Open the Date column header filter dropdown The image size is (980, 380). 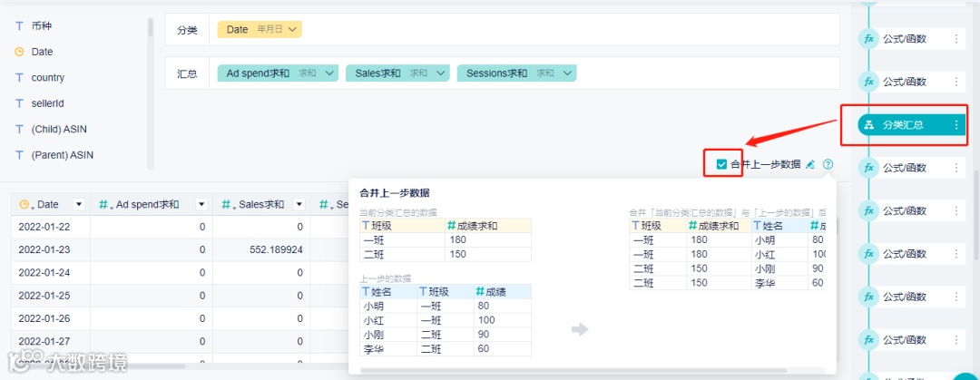(x=79, y=204)
